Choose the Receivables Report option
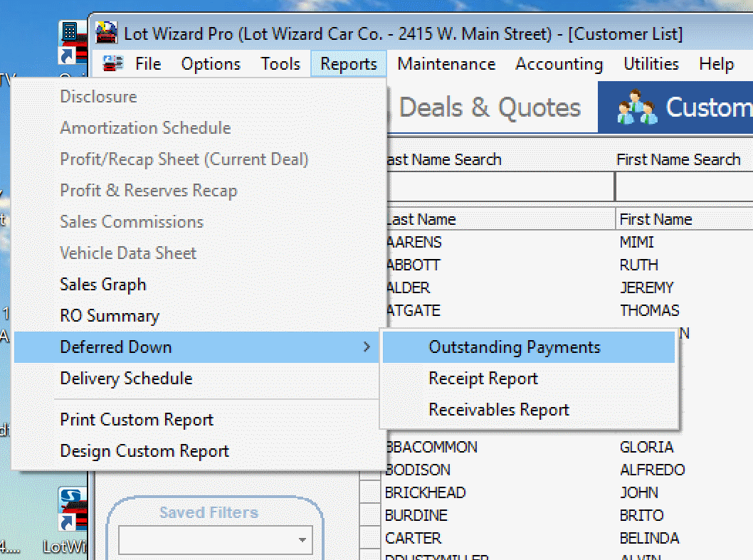 tap(499, 409)
